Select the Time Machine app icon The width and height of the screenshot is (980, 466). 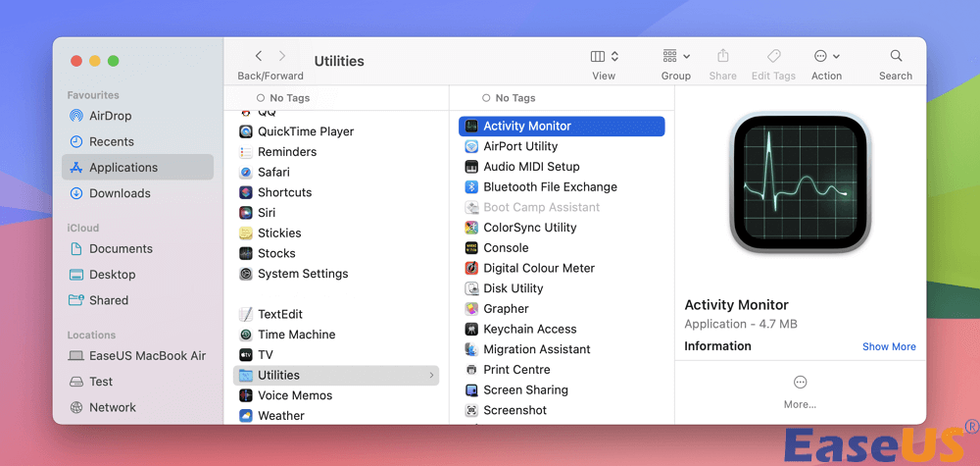point(246,335)
